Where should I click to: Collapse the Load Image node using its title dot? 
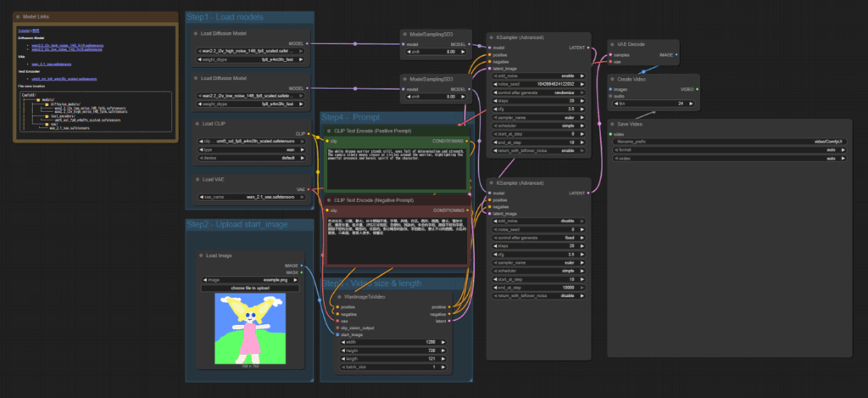pos(201,255)
